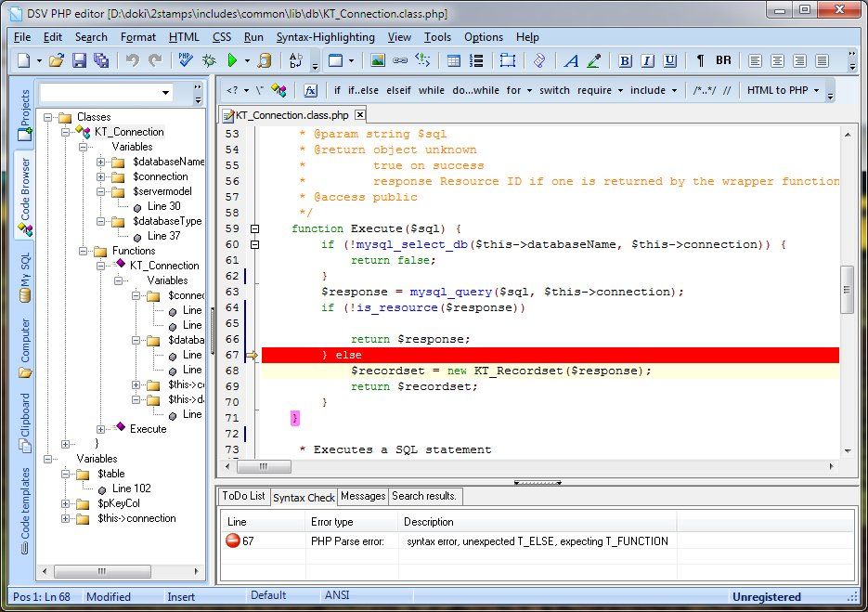
Task: Click the elseif snippet button
Action: tap(401, 91)
